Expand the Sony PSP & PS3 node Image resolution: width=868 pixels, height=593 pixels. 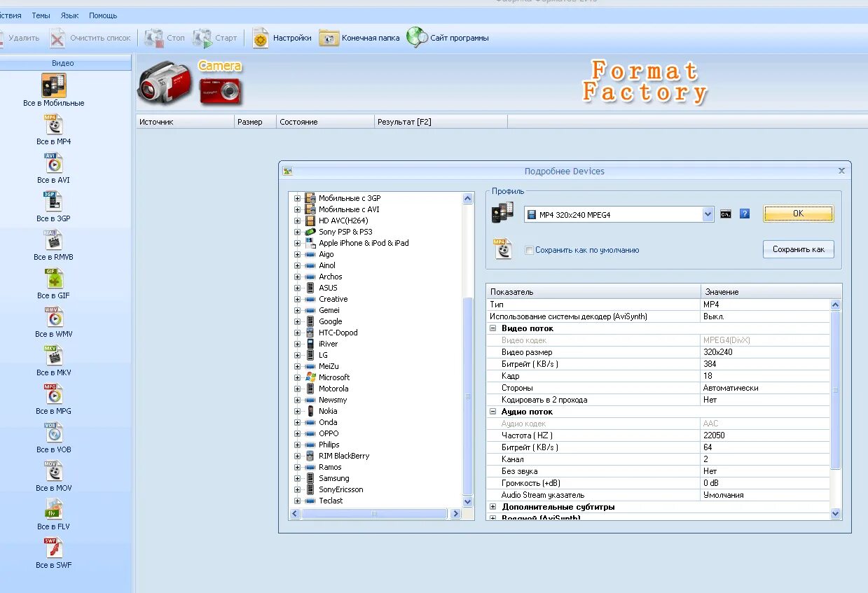297,232
